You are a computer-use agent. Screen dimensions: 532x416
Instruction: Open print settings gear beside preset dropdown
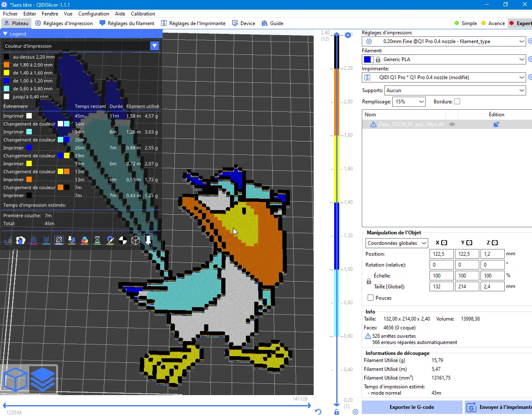pos(530,41)
